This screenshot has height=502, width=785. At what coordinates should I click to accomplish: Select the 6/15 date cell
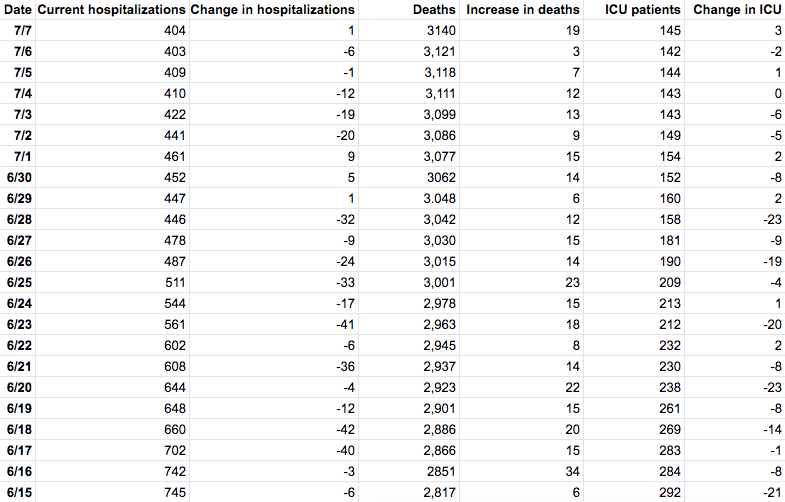[x=20, y=493]
